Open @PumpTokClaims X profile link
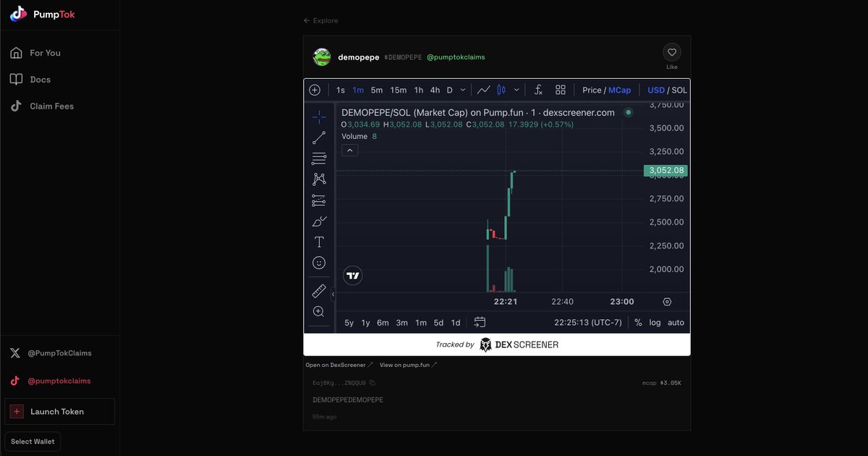The width and height of the screenshot is (868, 456). pos(51,353)
